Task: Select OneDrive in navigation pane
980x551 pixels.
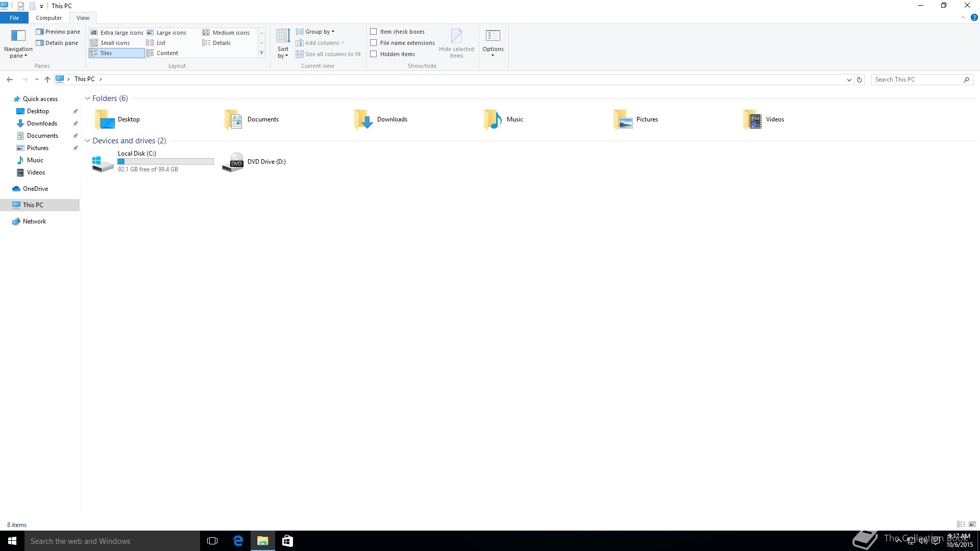Action: coord(35,189)
